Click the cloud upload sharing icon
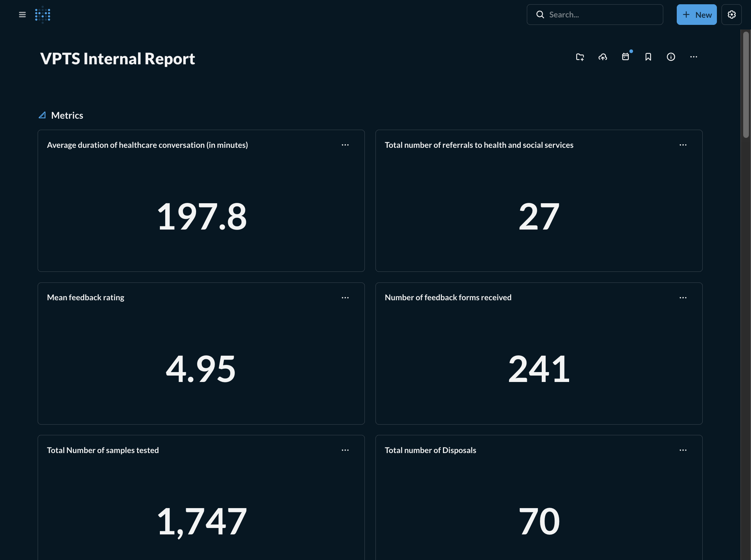The height and width of the screenshot is (560, 751). click(x=603, y=57)
